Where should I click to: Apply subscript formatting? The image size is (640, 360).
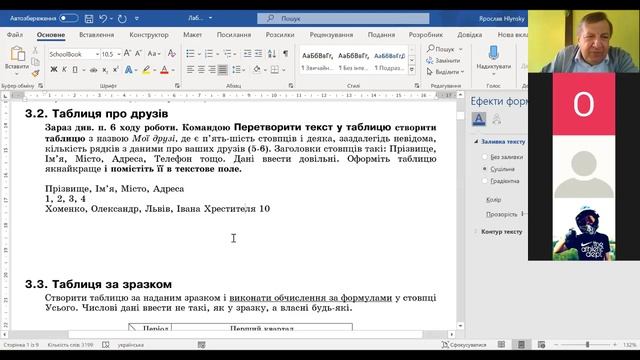click(x=105, y=70)
